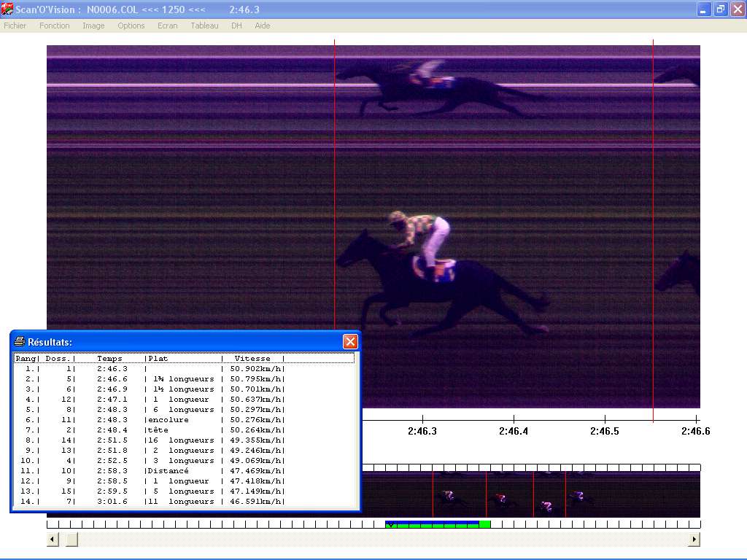Click the second horse with red jockey in overview strip
Image resolution: width=747 pixels, height=560 pixels.
click(x=501, y=499)
